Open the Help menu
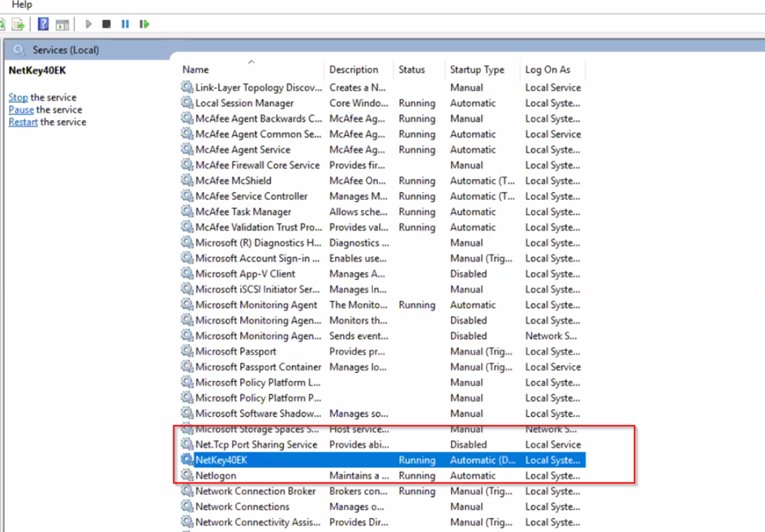The height and width of the screenshot is (532, 765). [22, 5]
